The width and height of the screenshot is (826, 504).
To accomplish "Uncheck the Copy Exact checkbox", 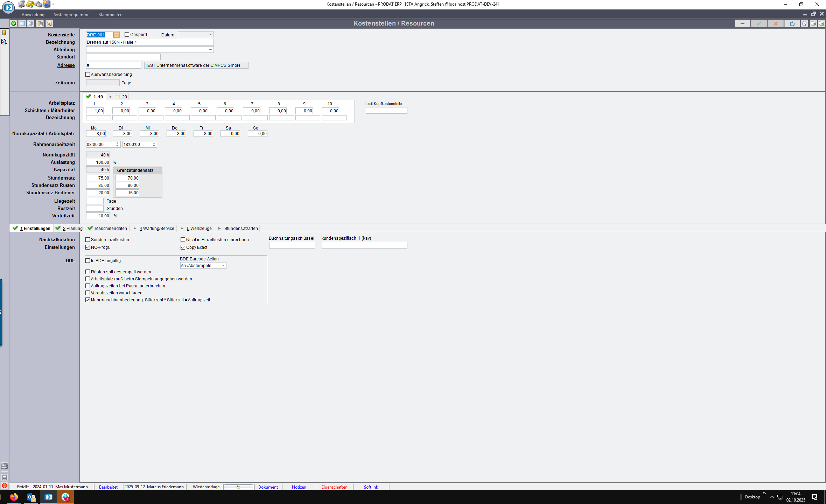I will point(183,247).
